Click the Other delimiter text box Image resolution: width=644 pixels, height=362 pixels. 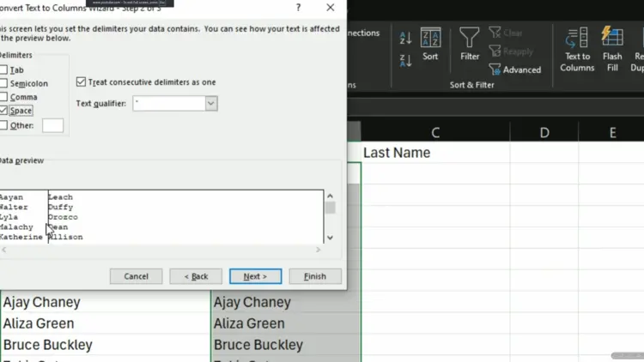tap(53, 125)
